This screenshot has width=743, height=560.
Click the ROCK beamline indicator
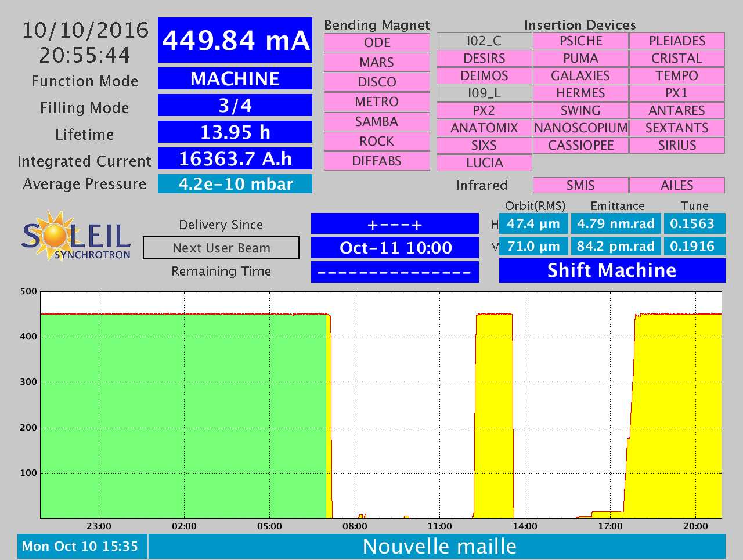point(377,142)
